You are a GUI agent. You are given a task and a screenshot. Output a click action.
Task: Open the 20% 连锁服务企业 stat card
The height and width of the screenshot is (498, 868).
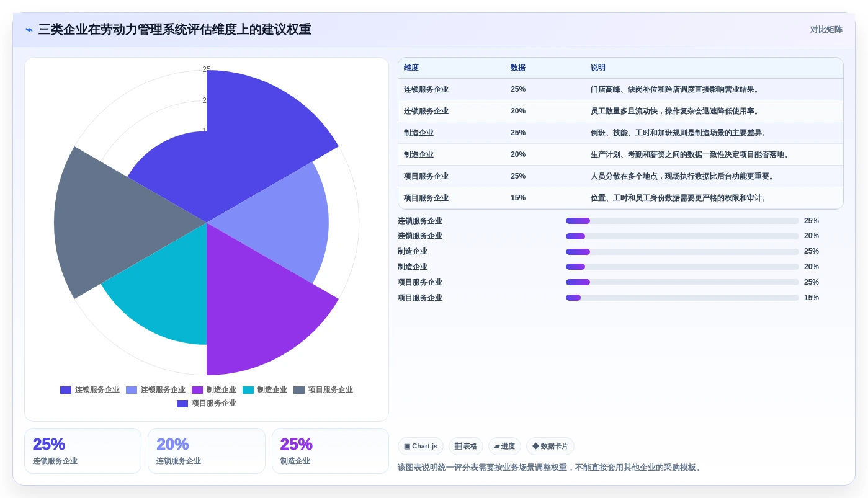[x=207, y=451]
